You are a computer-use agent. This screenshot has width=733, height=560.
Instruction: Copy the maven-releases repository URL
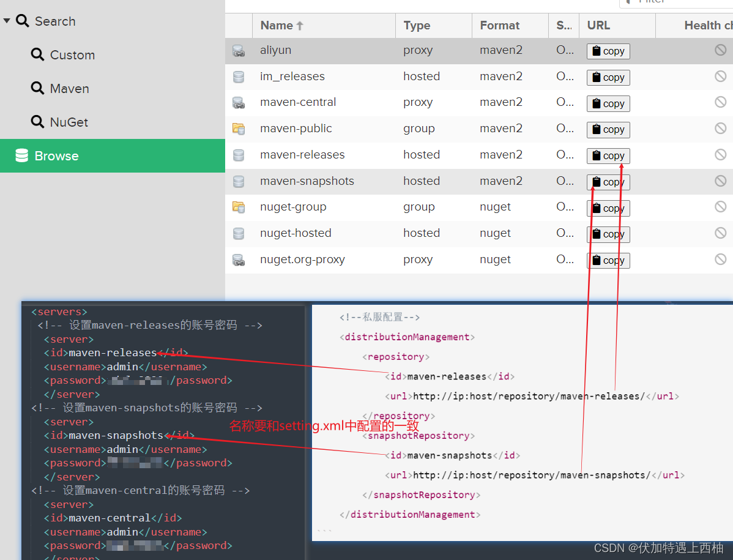[608, 155]
